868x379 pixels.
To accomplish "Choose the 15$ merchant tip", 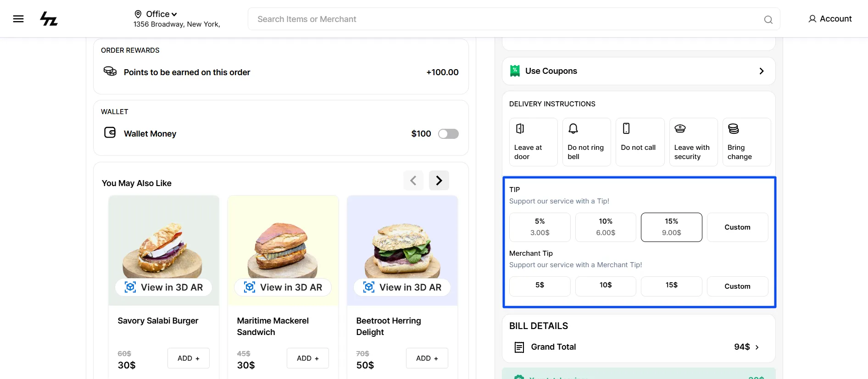I will 672,286.
